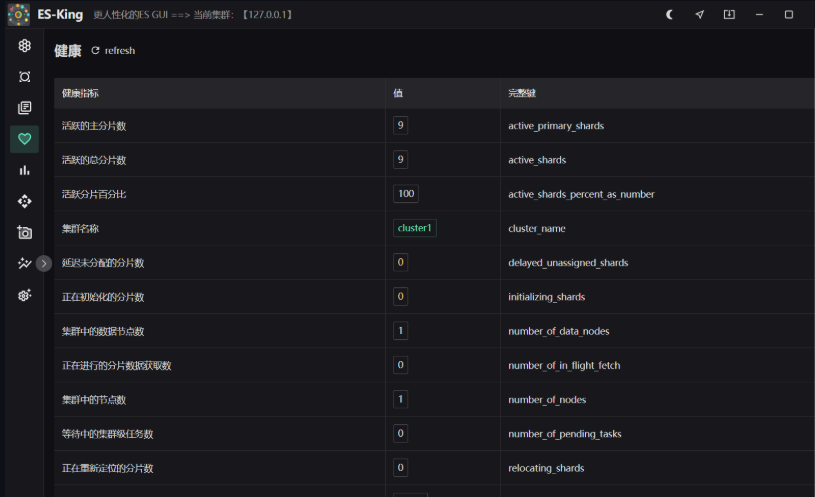815x497 pixels.
Task: Click the 9 value tag for active_primary_shards
Action: coord(401,126)
